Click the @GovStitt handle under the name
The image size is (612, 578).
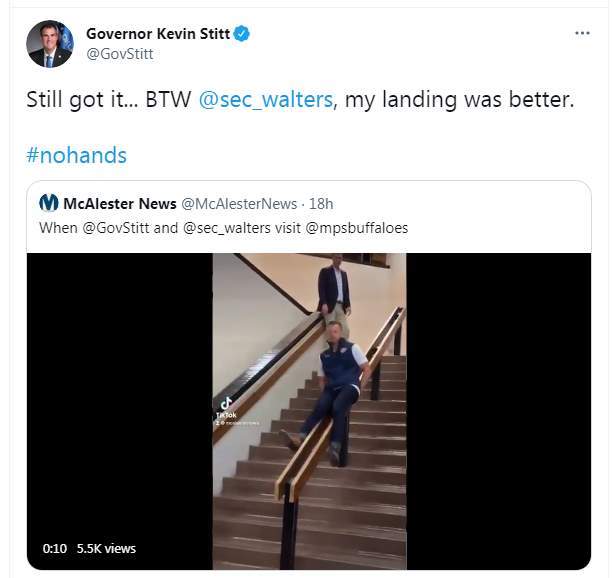click(x=120, y=54)
